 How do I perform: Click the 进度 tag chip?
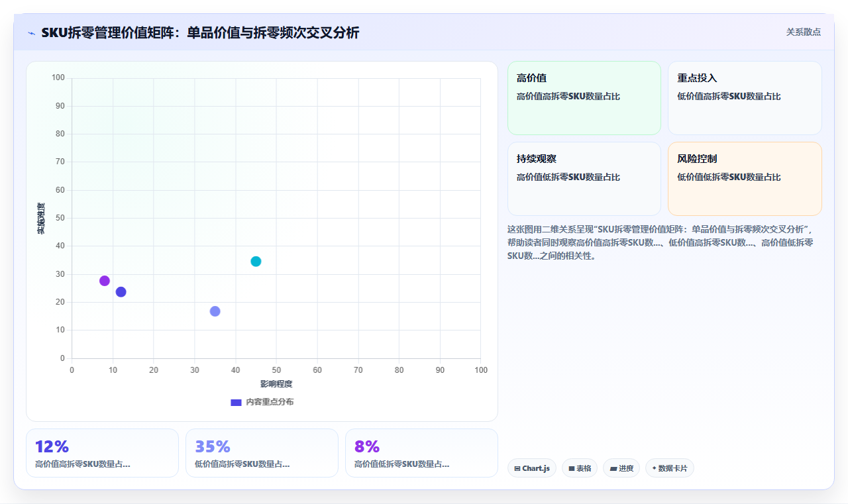tap(621, 468)
